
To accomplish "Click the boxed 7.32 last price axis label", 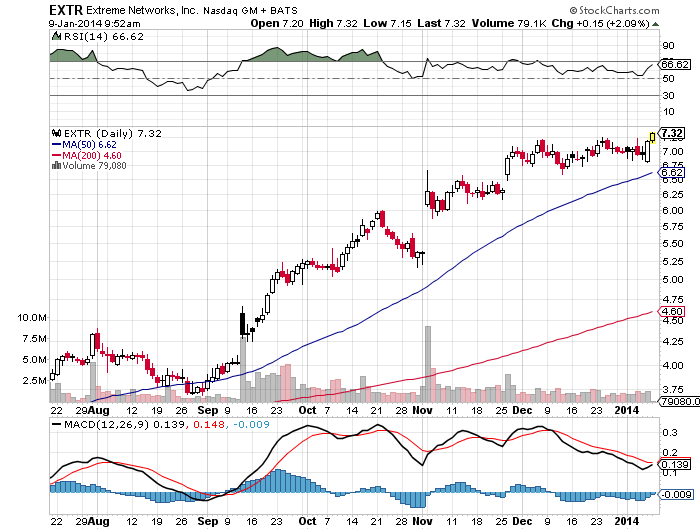I will [672, 133].
